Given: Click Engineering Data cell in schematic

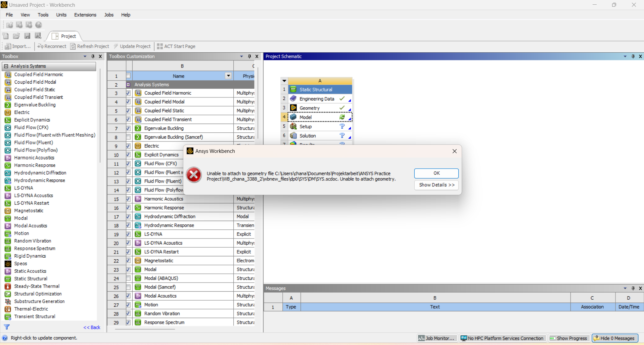Looking at the screenshot, I should point(317,99).
